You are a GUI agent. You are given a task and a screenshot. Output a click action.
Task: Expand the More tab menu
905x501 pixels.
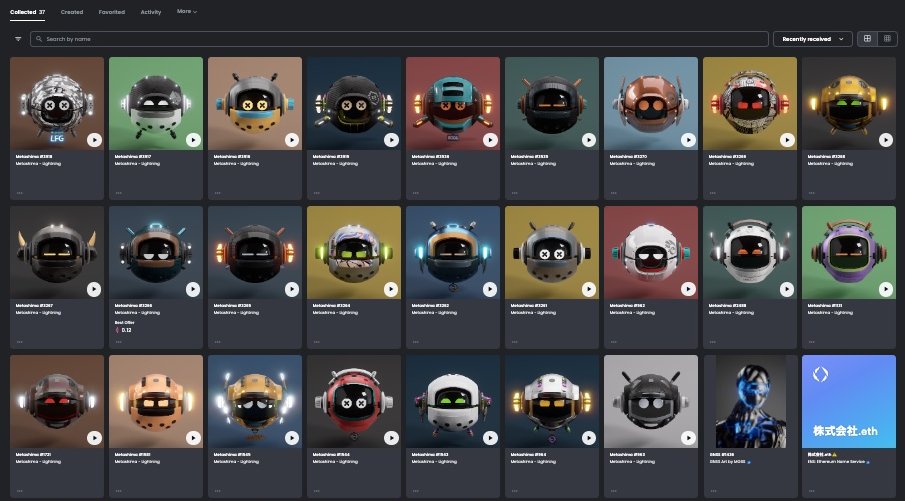[x=187, y=12]
